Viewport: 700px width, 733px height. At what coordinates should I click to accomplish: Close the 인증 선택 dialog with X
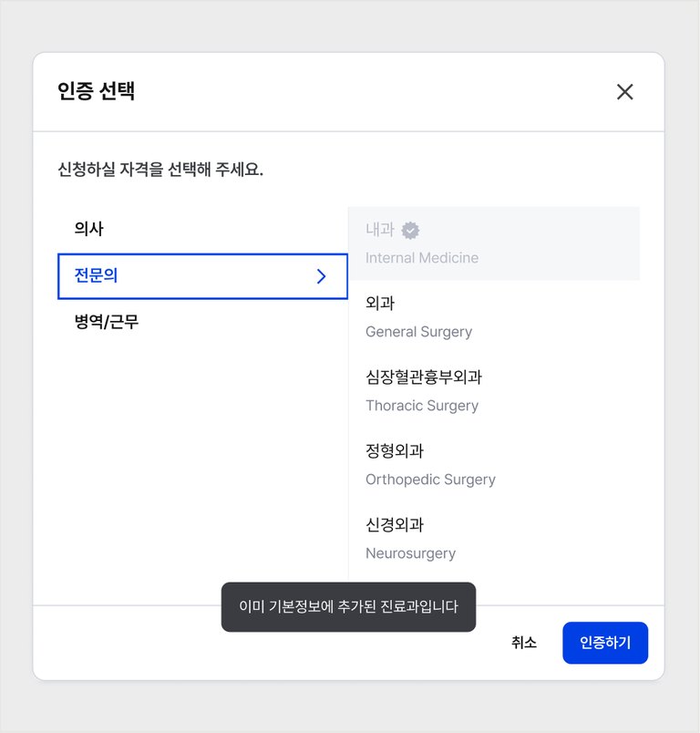[624, 92]
